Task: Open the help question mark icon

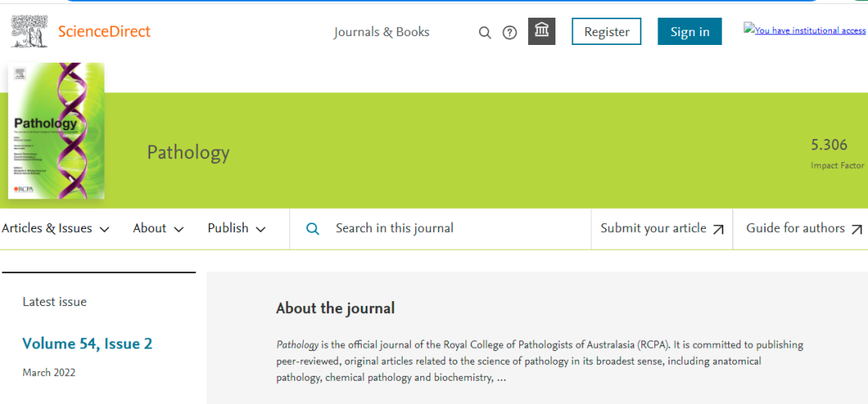Action: point(510,32)
